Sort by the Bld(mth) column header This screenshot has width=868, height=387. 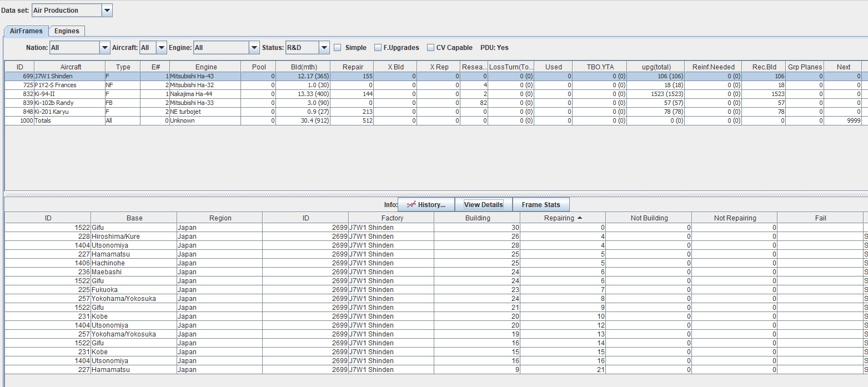[x=304, y=67]
